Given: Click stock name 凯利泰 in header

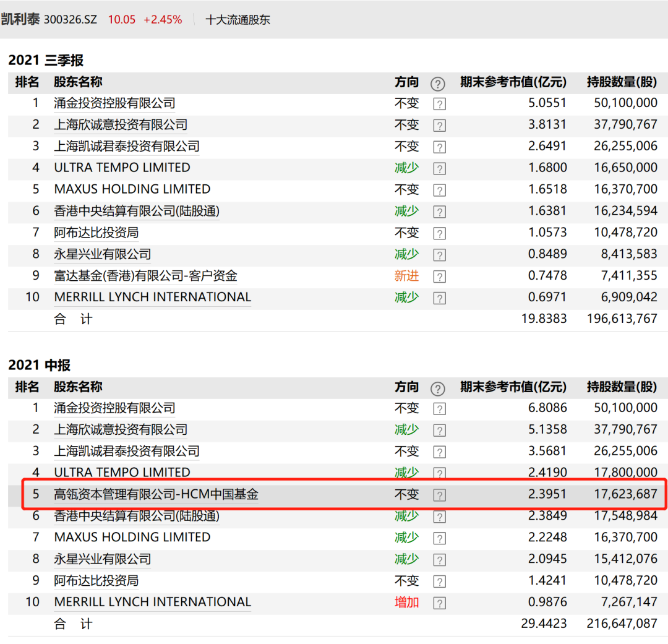Looking at the screenshot, I should pos(20,20).
